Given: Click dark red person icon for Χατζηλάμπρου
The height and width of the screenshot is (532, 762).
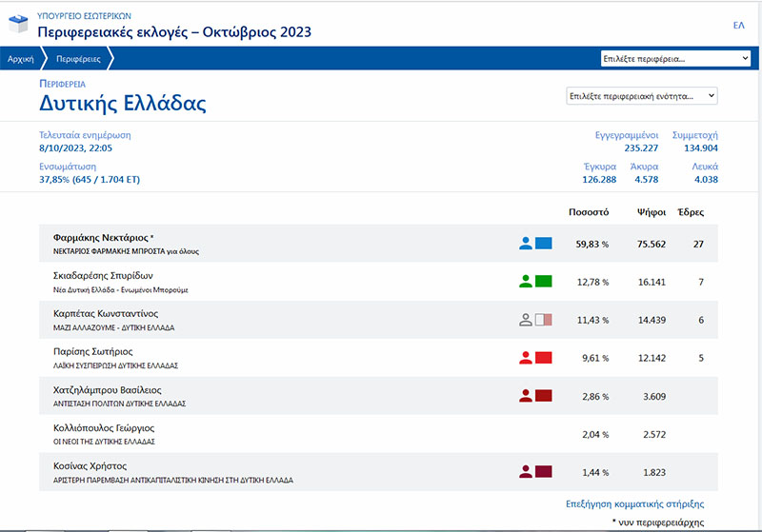Looking at the screenshot, I should pyautogui.click(x=525, y=395).
